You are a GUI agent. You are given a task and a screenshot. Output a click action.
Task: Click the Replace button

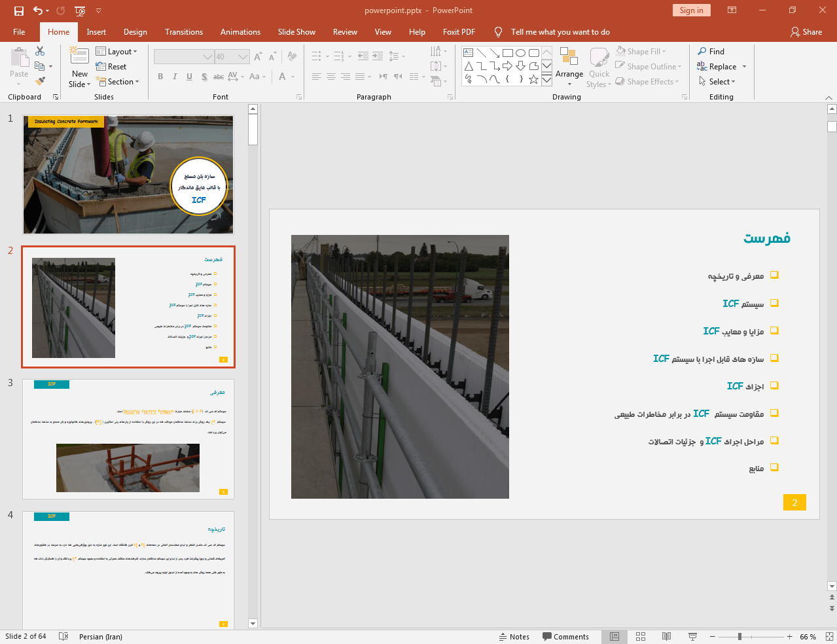coord(722,67)
